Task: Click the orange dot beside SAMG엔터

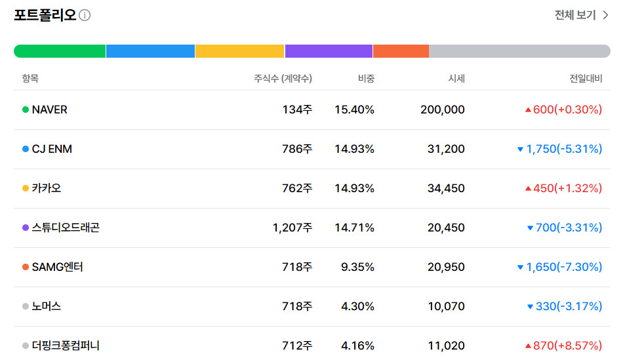Action: 26,267
